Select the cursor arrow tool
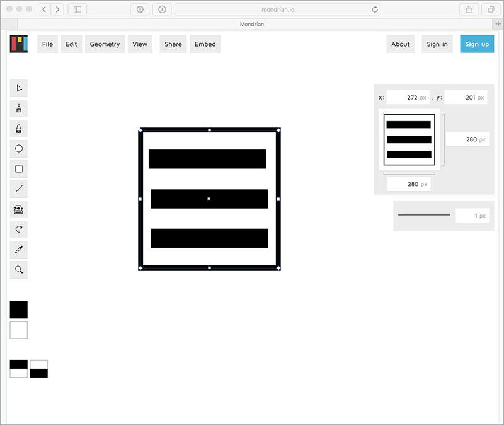 (19, 88)
